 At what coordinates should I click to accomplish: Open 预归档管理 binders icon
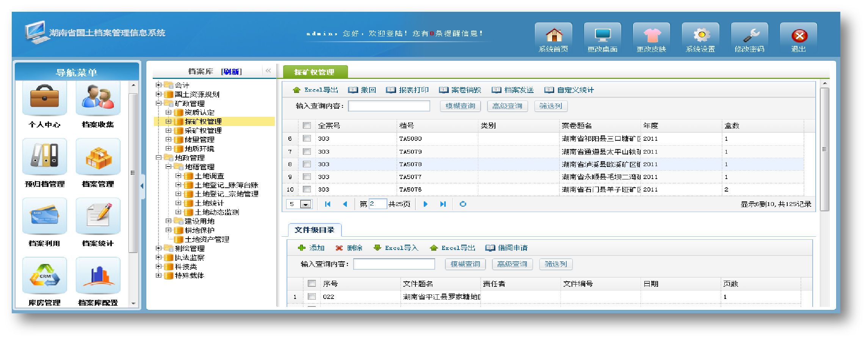[44, 156]
